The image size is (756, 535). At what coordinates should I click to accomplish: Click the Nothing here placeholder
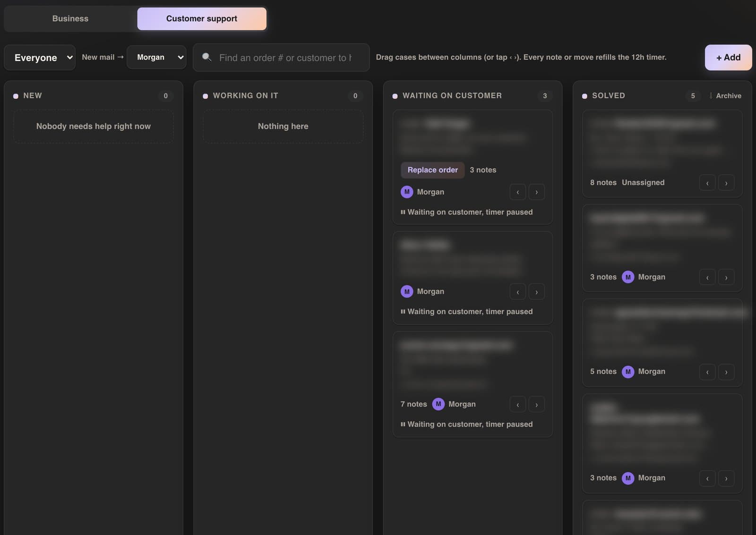(x=283, y=127)
